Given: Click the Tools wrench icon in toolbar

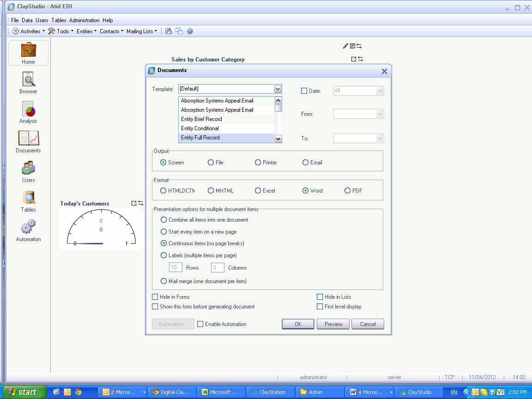Looking at the screenshot, I should pyautogui.click(x=52, y=31).
